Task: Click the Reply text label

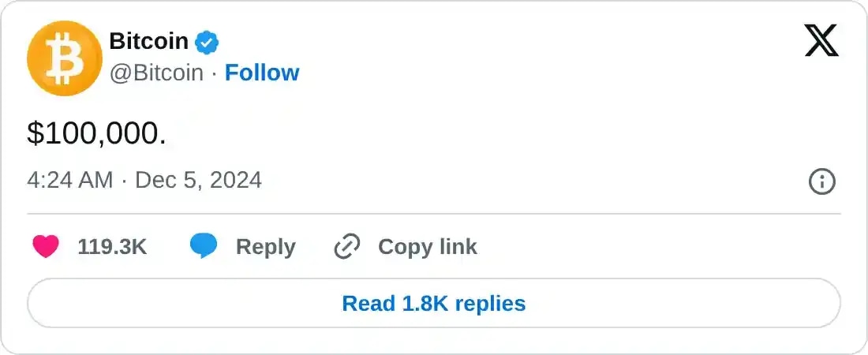Action: tap(265, 247)
